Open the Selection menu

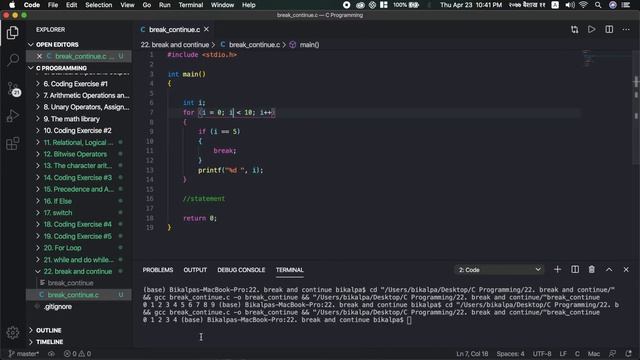tap(98, 5)
